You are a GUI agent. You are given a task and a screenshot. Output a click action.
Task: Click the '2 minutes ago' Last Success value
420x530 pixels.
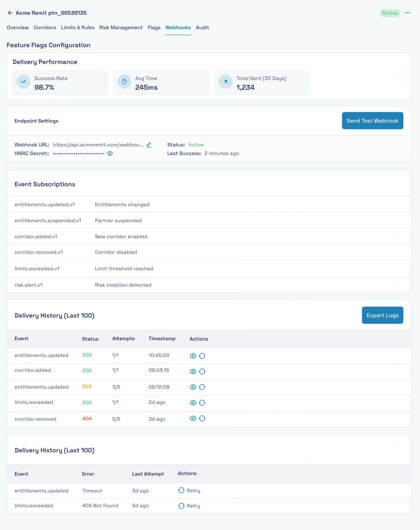222,153
